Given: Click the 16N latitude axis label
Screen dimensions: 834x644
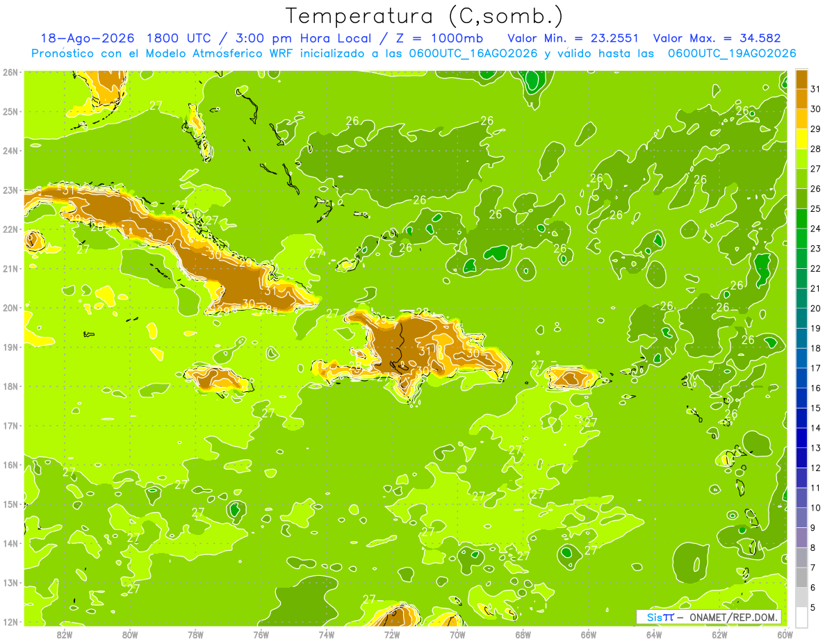Looking at the screenshot, I should (10, 465).
